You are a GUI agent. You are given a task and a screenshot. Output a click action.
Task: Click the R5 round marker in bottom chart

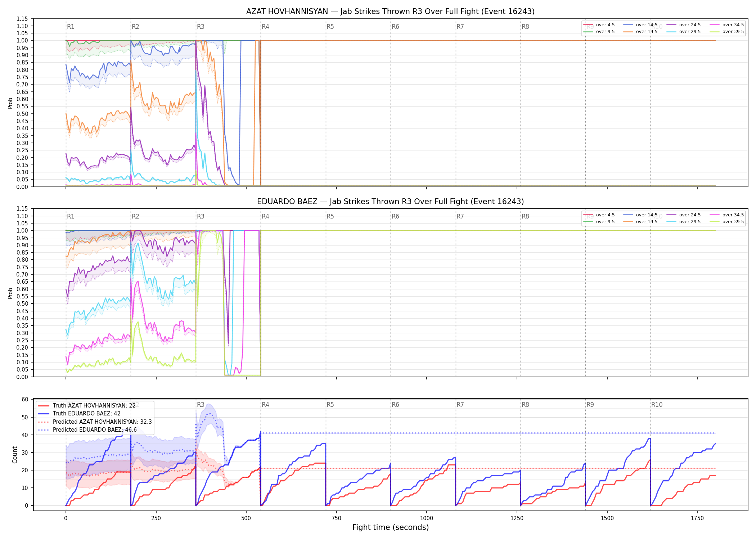pos(330,405)
